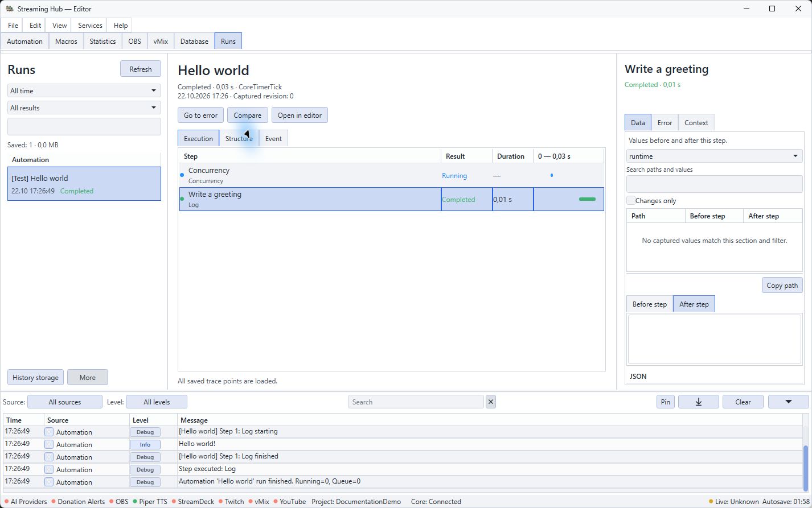Image resolution: width=812 pixels, height=508 pixels.
Task: Open the All time period dropdown
Action: (x=84, y=90)
